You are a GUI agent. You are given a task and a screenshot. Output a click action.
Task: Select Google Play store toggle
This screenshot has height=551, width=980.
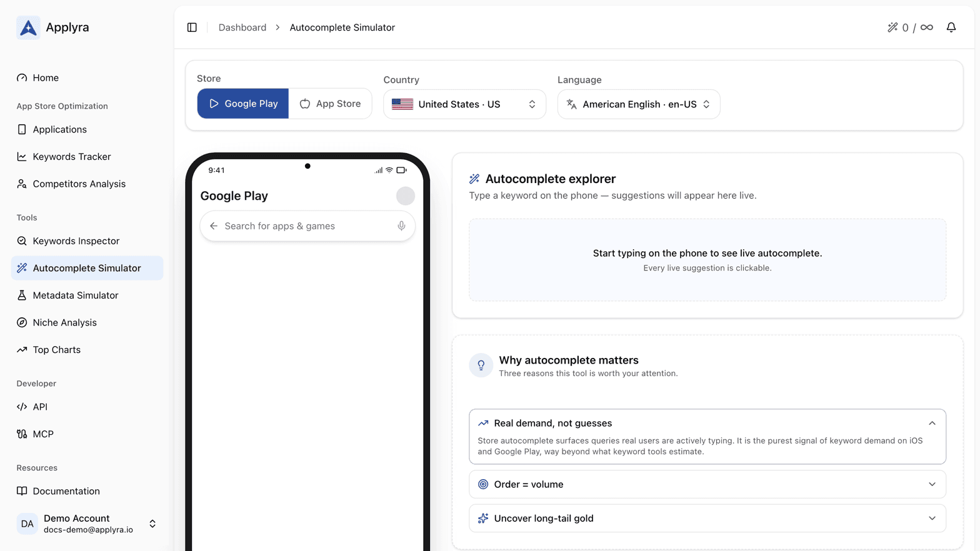coord(243,104)
